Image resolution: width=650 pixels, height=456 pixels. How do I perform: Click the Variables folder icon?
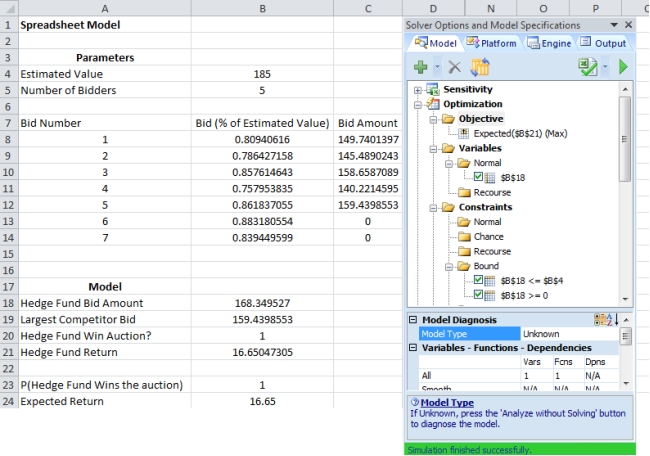448,148
